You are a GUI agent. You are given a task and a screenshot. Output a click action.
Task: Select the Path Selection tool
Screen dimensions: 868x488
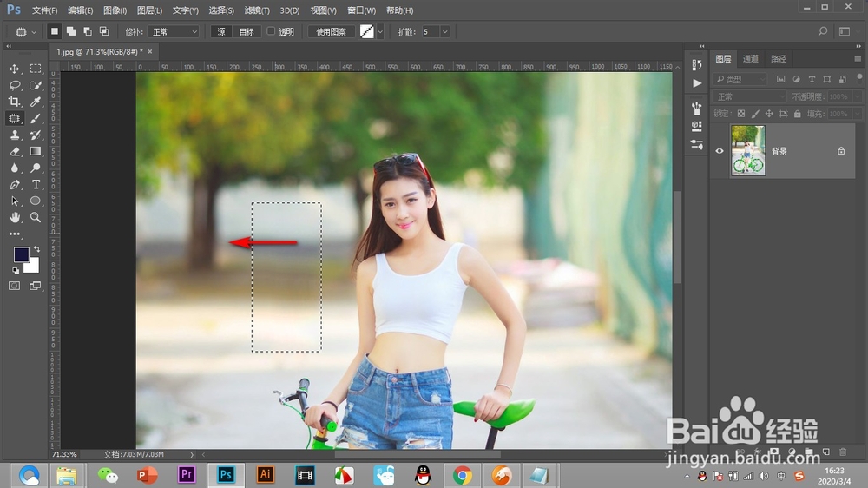click(x=15, y=201)
